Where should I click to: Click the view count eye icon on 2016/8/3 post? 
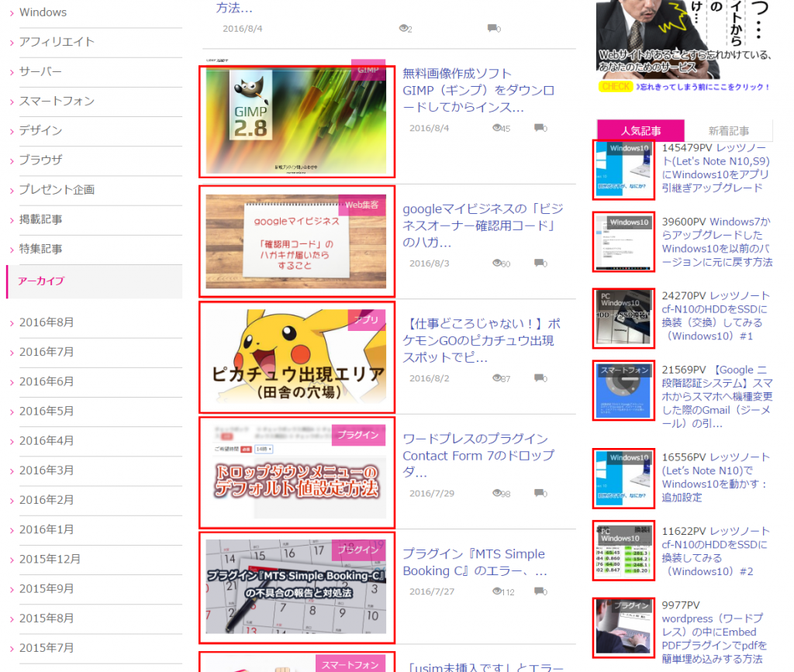(497, 263)
